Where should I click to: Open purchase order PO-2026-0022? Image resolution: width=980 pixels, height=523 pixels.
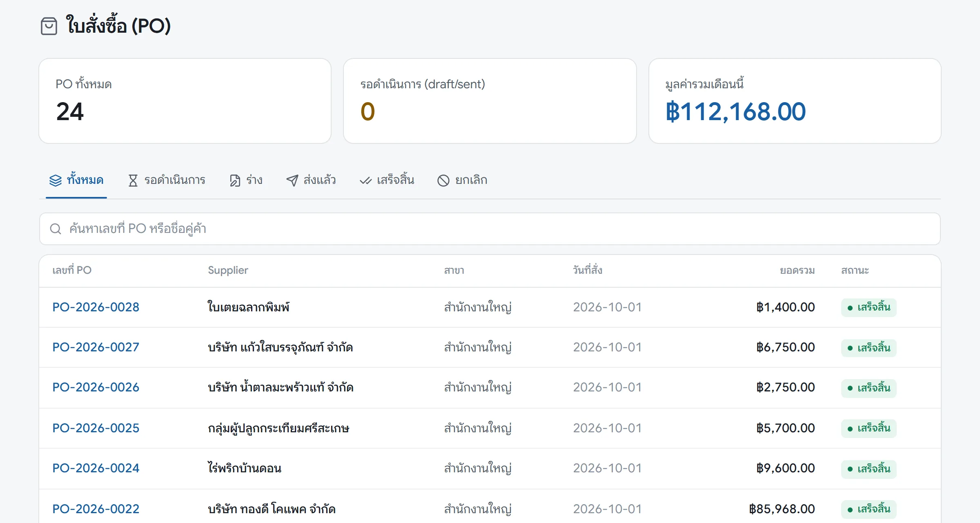click(x=96, y=509)
